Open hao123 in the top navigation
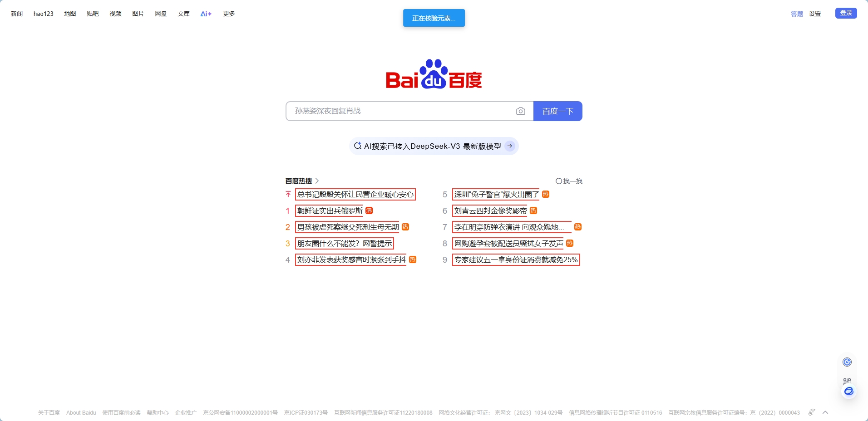The width and height of the screenshot is (868, 421). [x=44, y=14]
